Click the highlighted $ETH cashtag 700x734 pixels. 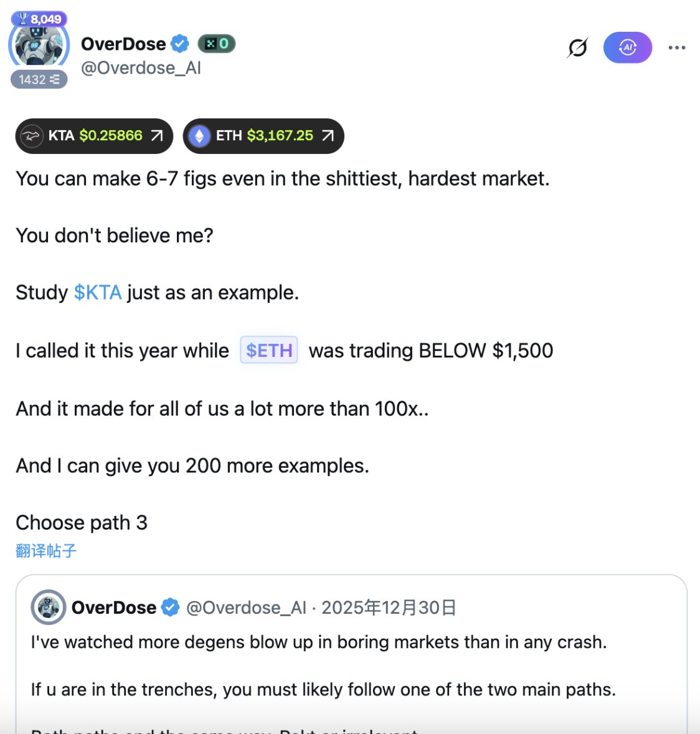[269, 350]
